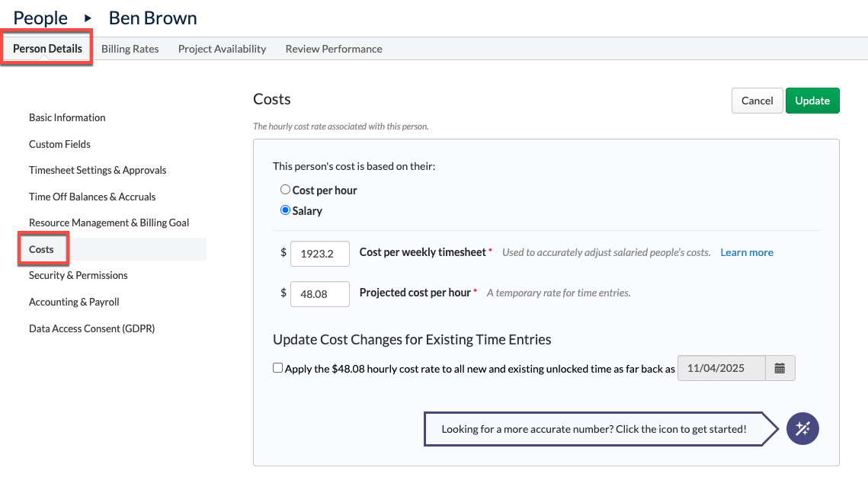Screen dimensions: 868x493
Task: Open Security & Permissions section
Action: (x=78, y=275)
